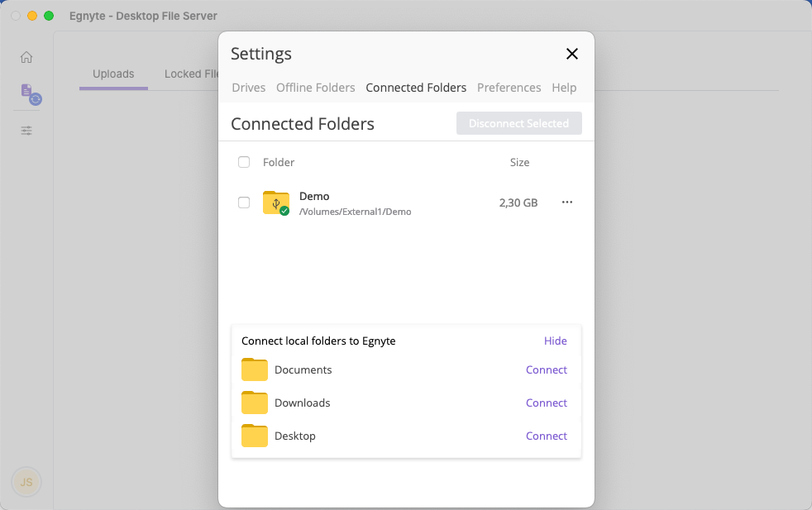Connect the Downloads folder
The height and width of the screenshot is (510, 812).
547,403
